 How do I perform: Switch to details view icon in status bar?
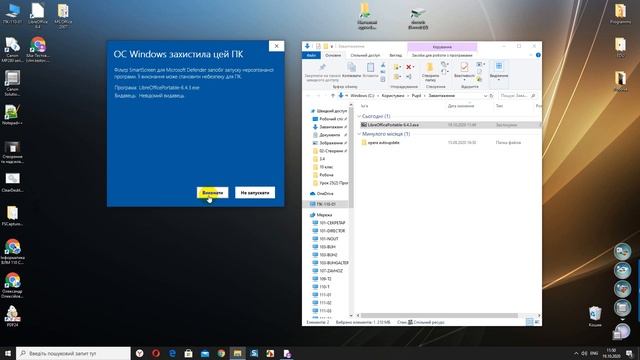tap(529, 322)
